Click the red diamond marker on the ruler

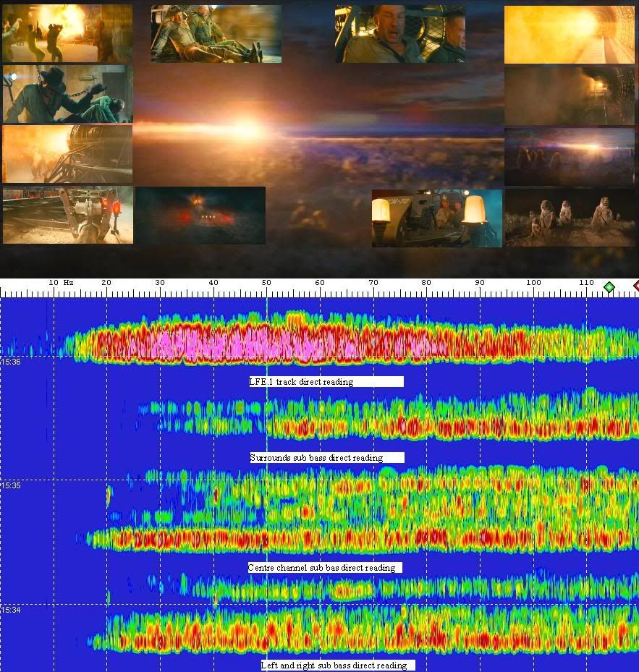point(636,286)
